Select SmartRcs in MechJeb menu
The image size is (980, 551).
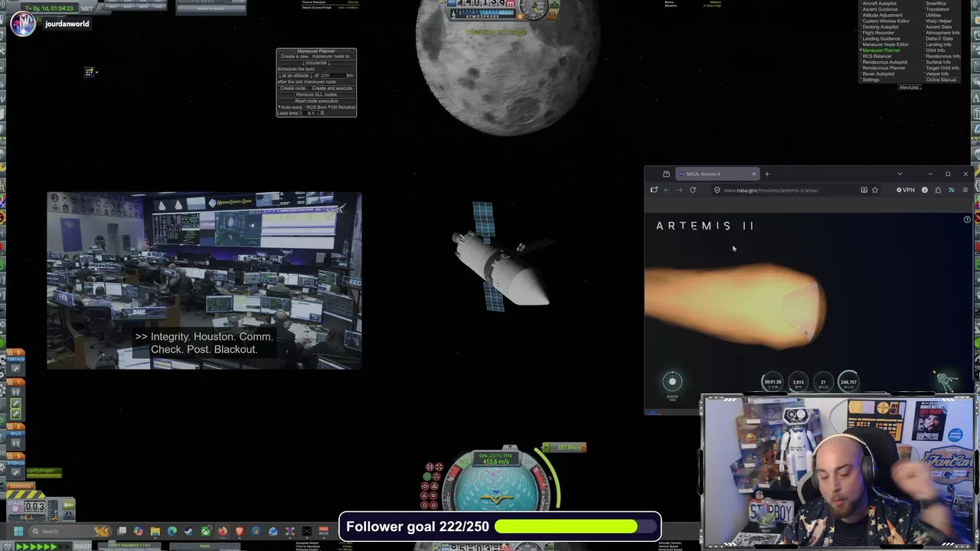[x=936, y=4]
